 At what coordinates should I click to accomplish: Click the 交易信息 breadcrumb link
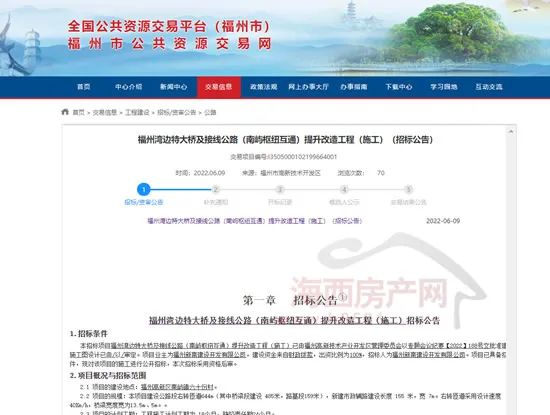(105, 112)
